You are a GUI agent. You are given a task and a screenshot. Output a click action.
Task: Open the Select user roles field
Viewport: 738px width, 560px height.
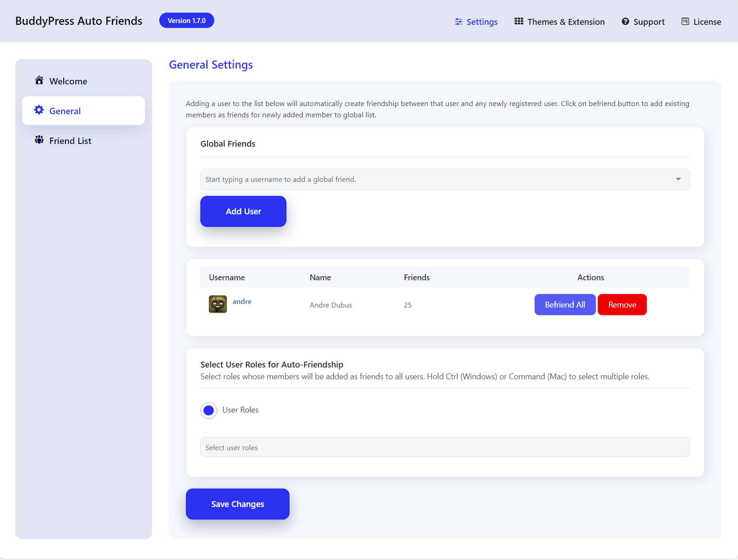444,447
